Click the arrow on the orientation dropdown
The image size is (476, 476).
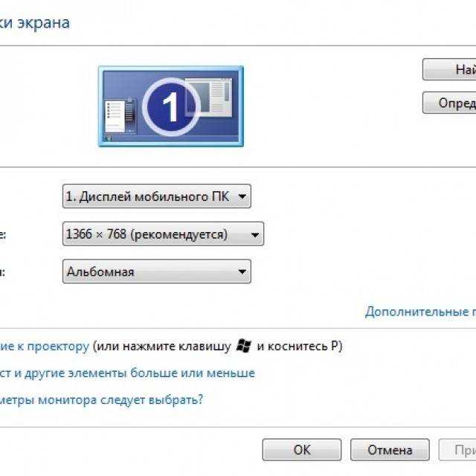[242, 271]
